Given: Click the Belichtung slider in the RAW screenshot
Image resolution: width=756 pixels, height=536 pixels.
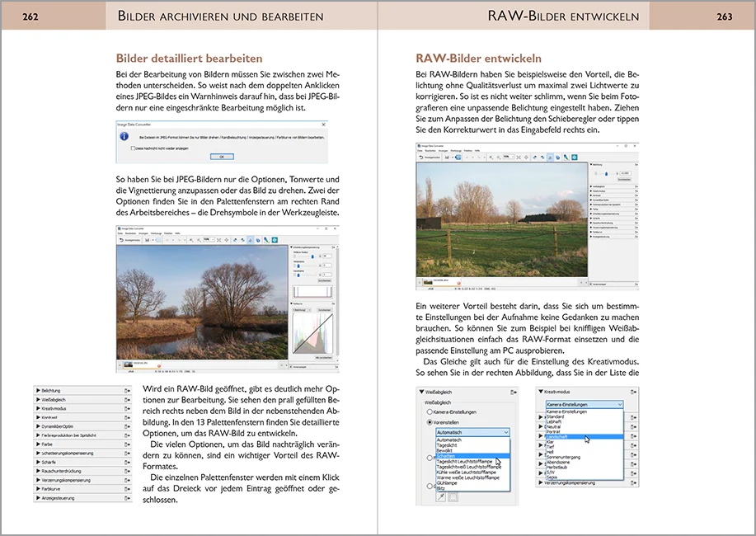Looking at the screenshot, I should (606, 173).
